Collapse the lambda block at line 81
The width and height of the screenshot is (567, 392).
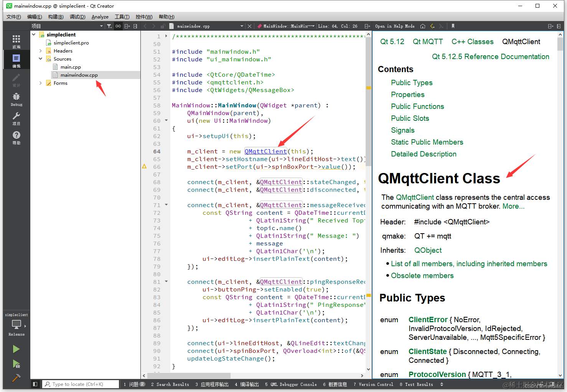[x=166, y=282]
